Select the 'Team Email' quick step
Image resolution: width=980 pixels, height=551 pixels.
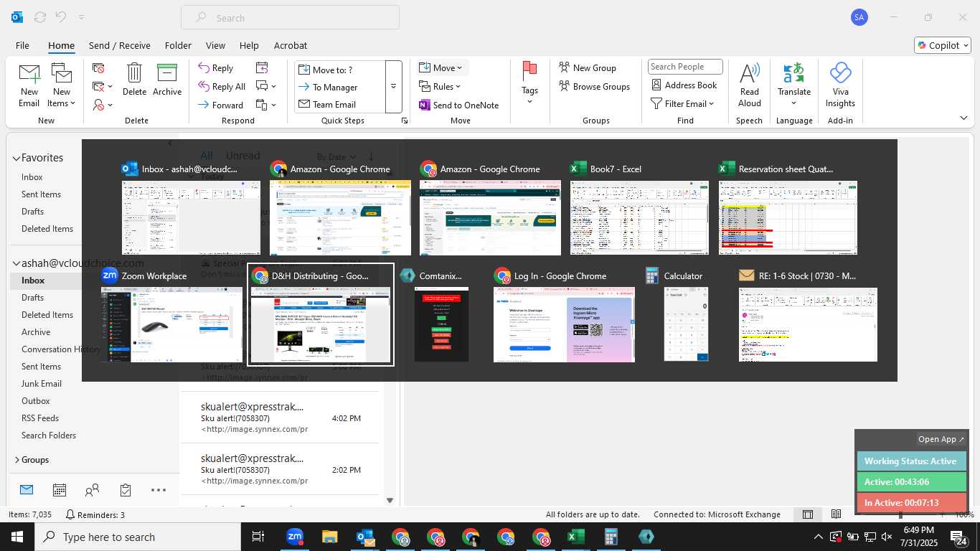click(x=340, y=104)
